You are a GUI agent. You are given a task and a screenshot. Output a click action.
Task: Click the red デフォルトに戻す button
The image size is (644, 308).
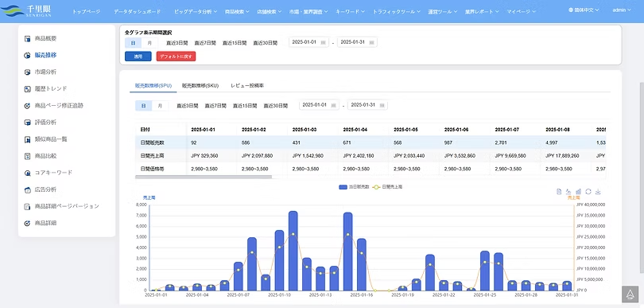point(177,57)
